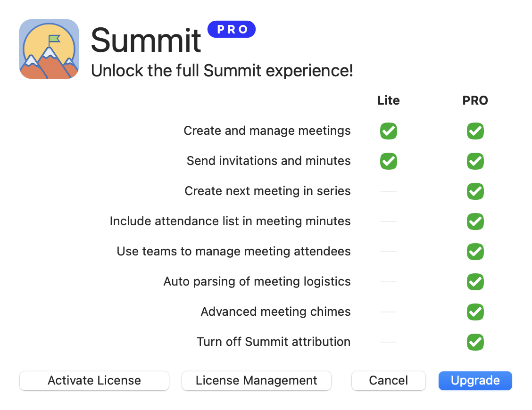The height and width of the screenshot is (410, 532).
Task: Click the PRO checkmark for 'Turn off Summit attribution'
Action: 475,342
